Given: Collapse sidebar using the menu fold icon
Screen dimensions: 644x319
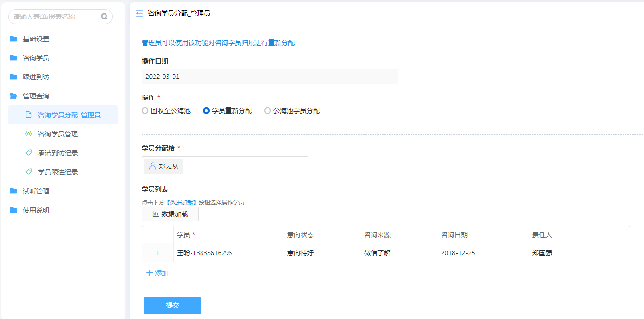Looking at the screenshot, I should pyautogui.click(x=139, y=14).
